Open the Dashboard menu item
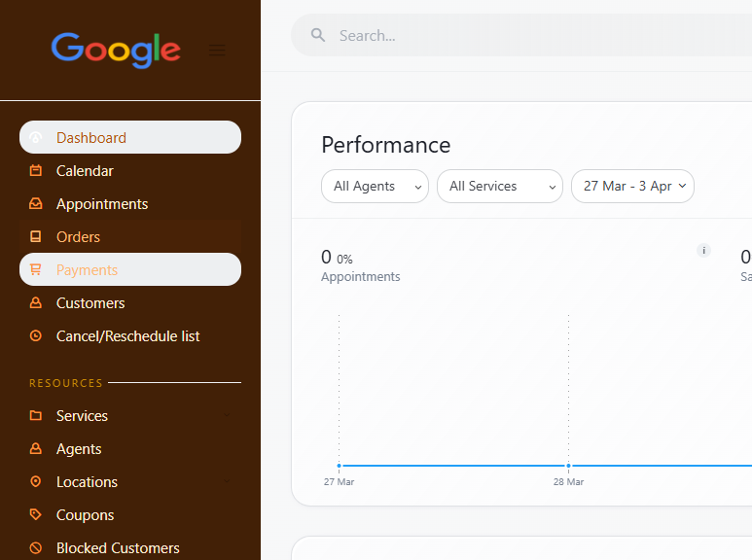 pos(91,138)
